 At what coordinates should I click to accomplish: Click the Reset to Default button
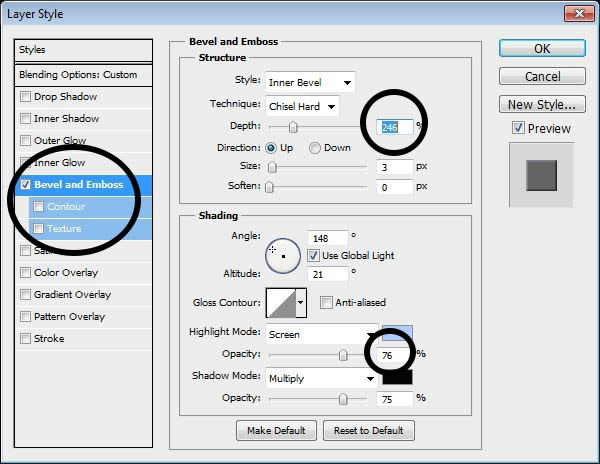click(x=368, y=430)
